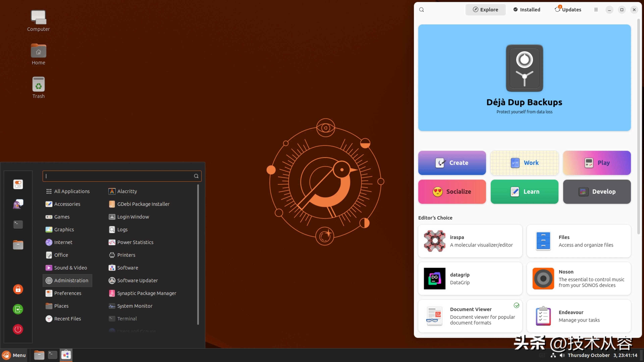Click the network icon in the system tray

tap(553, 355)
